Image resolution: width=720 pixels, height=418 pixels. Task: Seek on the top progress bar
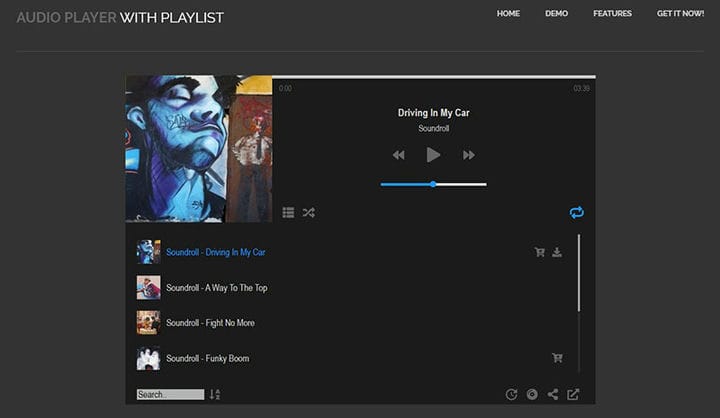pyautogui.click(x=434, y=77)
